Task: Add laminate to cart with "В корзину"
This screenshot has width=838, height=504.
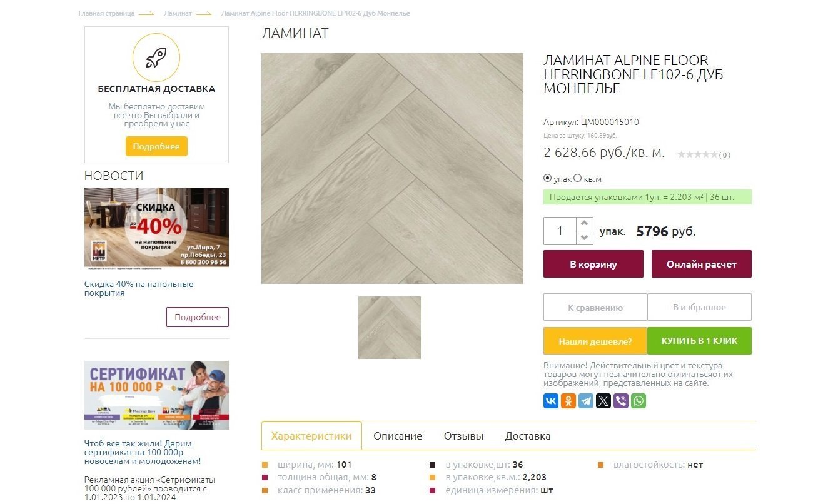Action: 593,264
